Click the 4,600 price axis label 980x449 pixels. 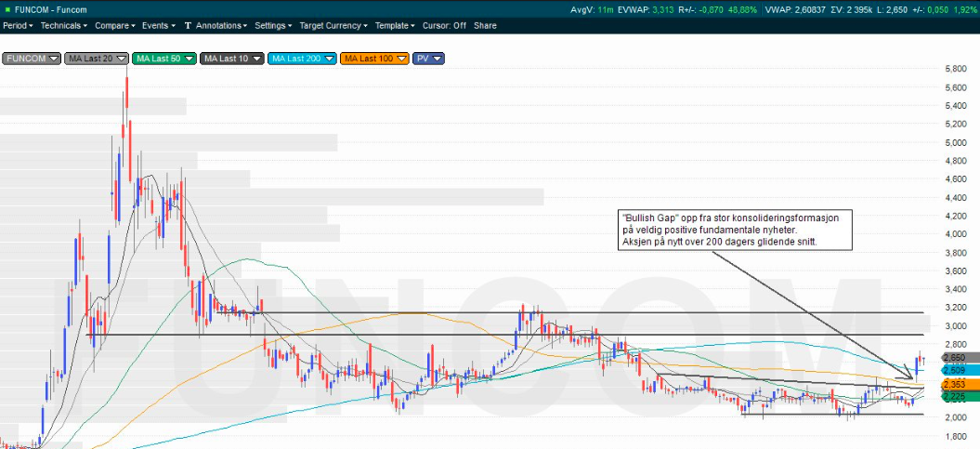pos(954,178)
